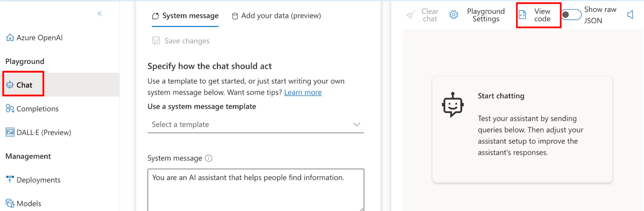Toggle the Show raw JSON switch
The width and height of the screenshot is (644, 211).
[x=571, y=15]
